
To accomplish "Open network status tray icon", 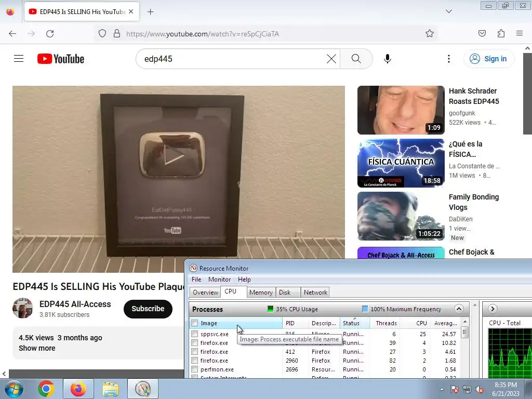I will (x=467, y=389).
